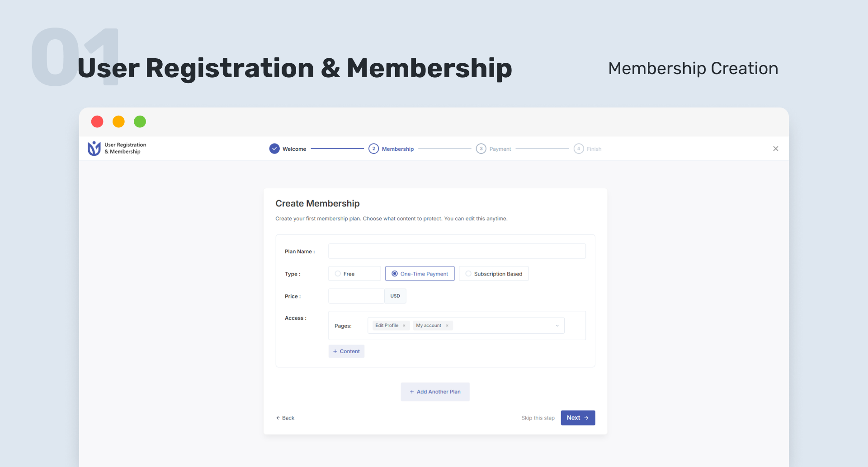Click the green window dot

pyautogui.click(x=140, y=121)
